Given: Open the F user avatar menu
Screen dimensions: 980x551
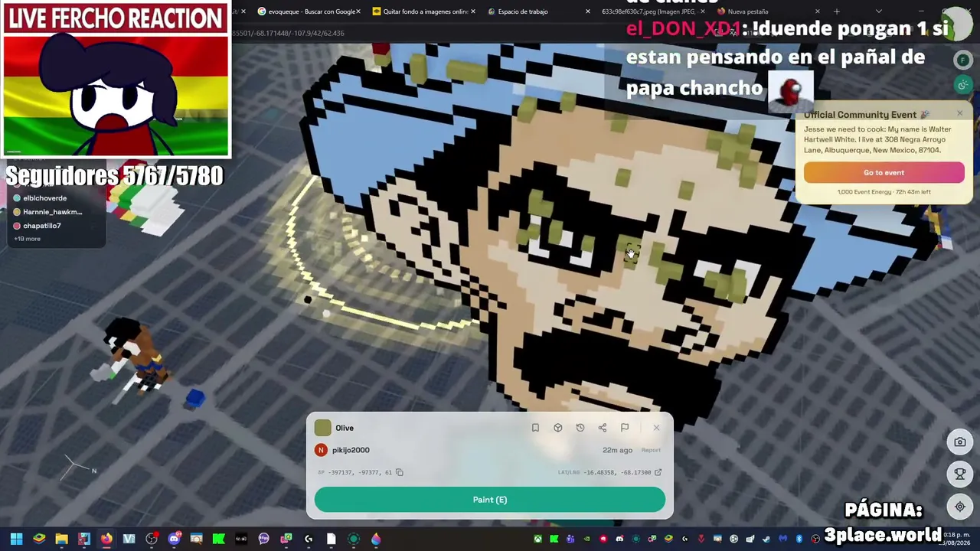Looking at the screenshot, I should [963, 60].
